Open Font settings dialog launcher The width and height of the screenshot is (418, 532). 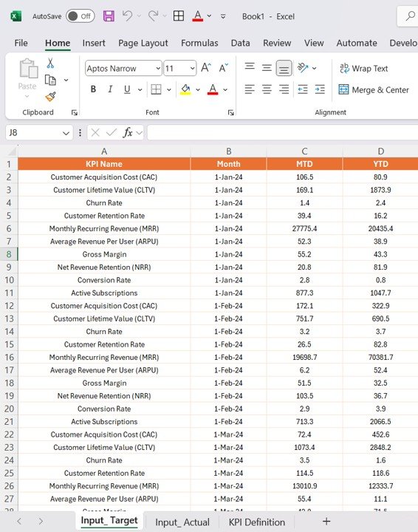pos(231,112)
